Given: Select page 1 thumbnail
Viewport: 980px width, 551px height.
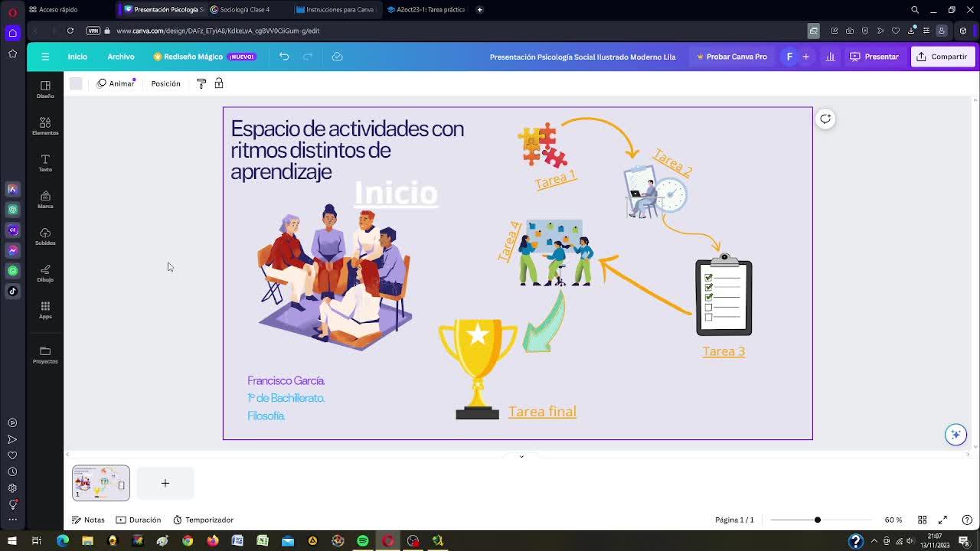Looking at the screenshot, I should tap(101, 483).
